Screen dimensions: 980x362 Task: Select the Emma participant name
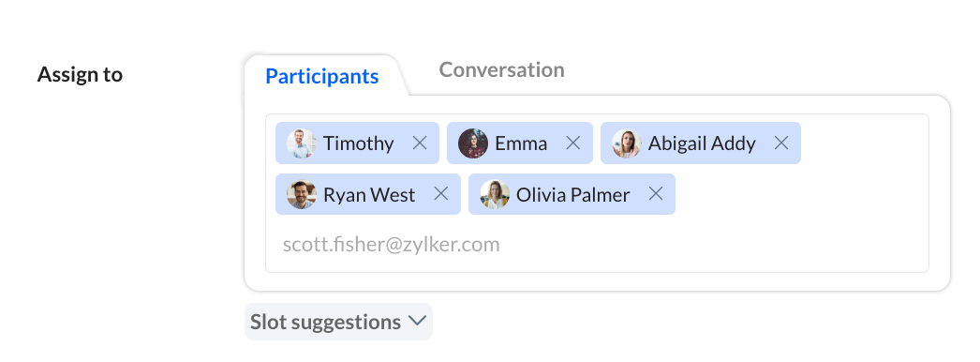pyautogui.click(x=521, y=143)
